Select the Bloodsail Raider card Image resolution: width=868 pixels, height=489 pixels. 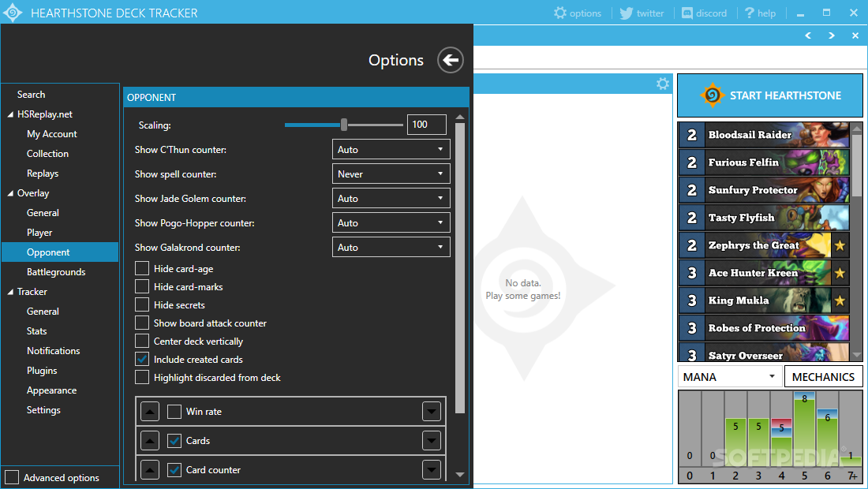pos(764,134)
